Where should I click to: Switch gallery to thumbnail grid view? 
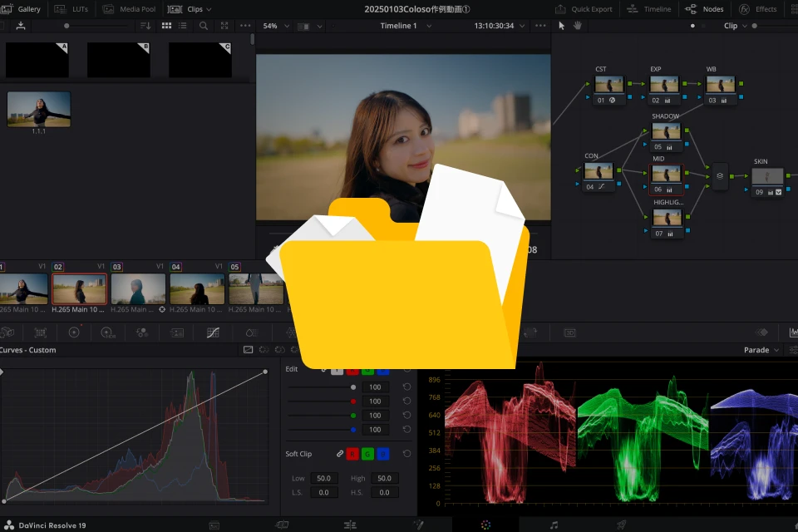click(166, 26)
